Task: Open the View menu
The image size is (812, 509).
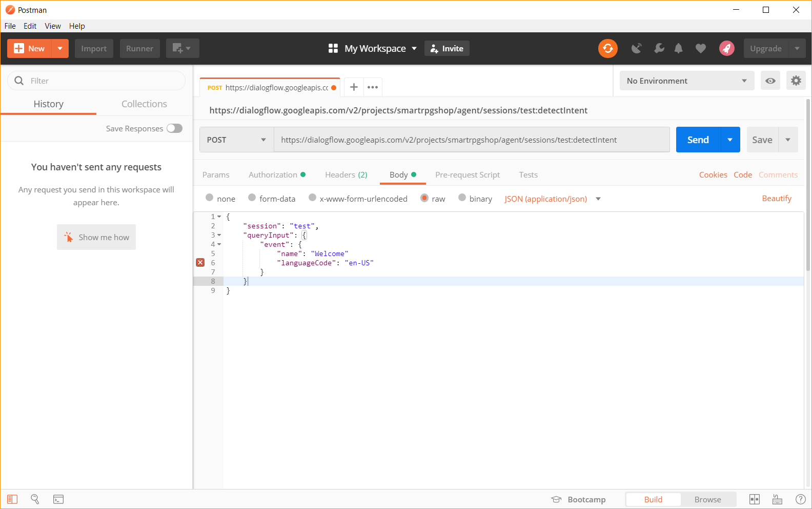Action: [x=53, y=26]
